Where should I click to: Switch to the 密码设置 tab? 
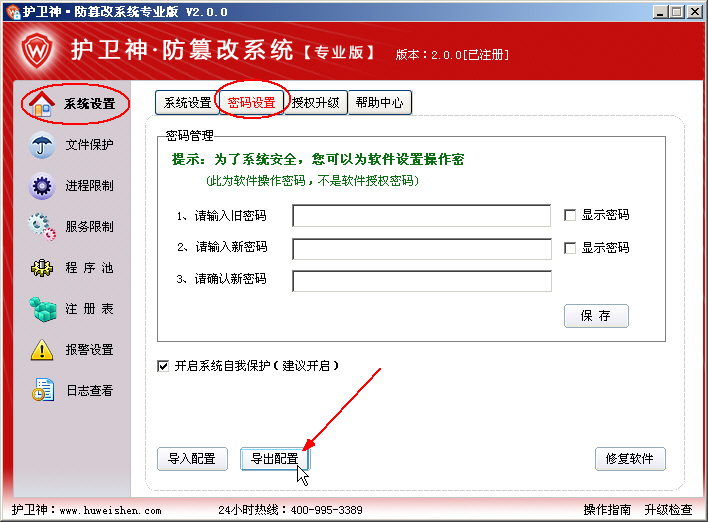point(252,103)
